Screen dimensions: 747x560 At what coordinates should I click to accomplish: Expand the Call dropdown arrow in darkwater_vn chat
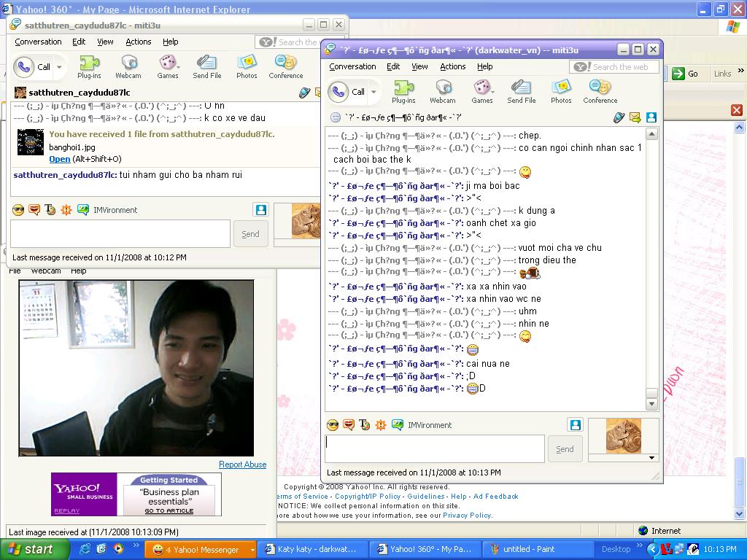point(374,92)
